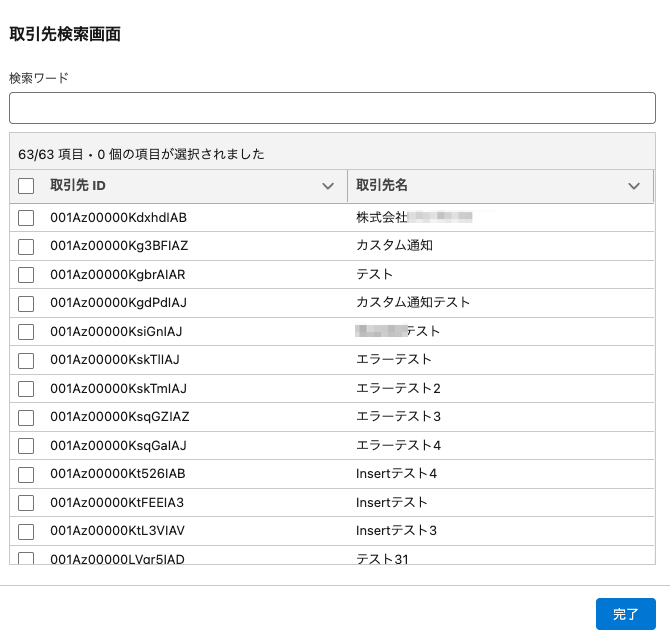
Task: Click the 取引先 ID column header
Action: 78,186
